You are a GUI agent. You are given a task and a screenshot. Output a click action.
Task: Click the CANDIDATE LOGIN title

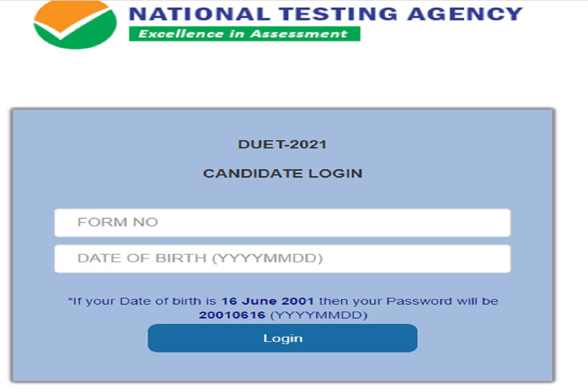pyautogui.click(x=282, y=172)
